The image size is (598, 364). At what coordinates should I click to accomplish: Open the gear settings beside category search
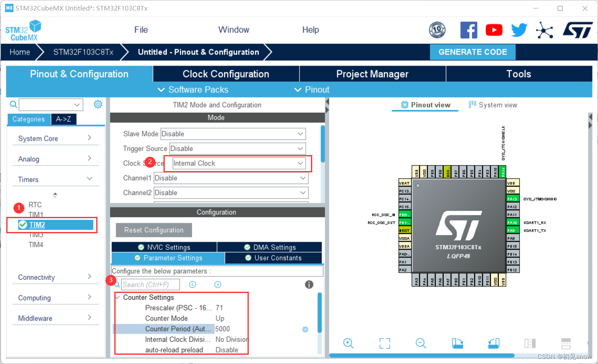point(98,104)
